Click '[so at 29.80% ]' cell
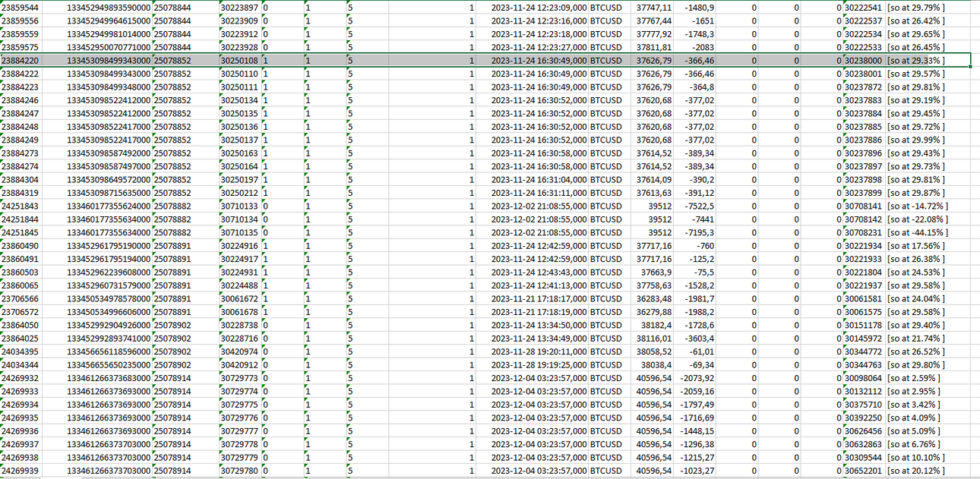980x479 pixels. pyautogui.click(x=928, y=365)
